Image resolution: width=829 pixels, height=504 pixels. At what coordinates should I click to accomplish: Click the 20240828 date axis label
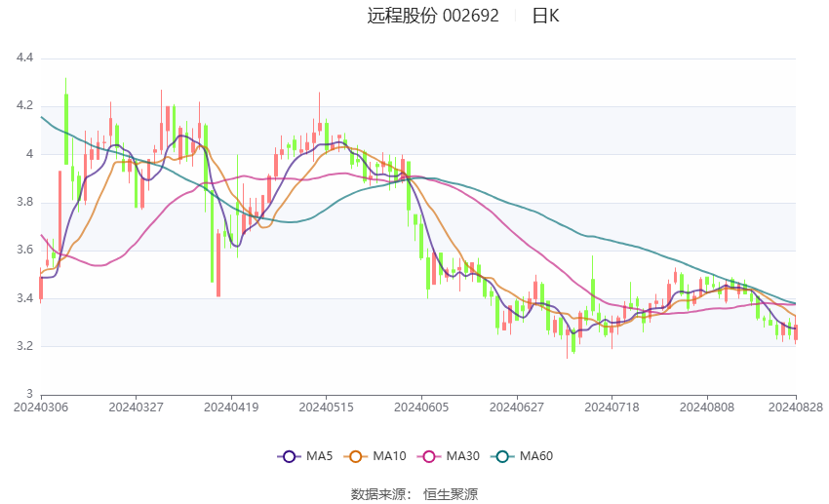point(796,407)
